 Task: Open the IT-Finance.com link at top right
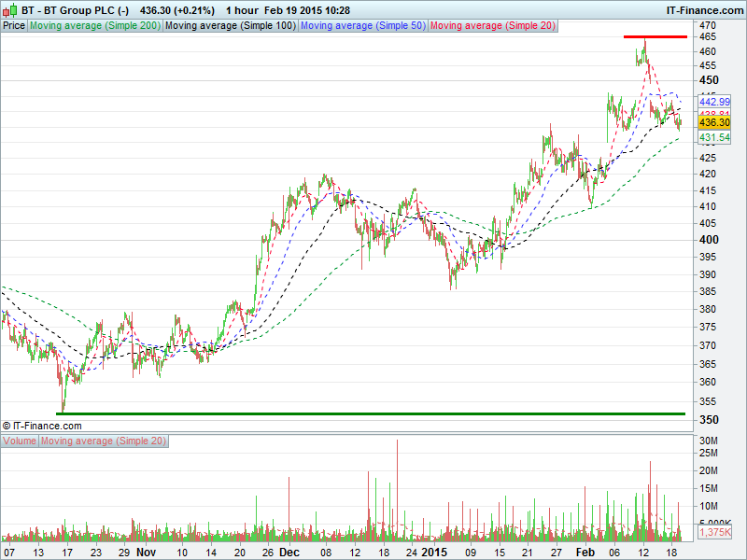click(x=703, y=10)
